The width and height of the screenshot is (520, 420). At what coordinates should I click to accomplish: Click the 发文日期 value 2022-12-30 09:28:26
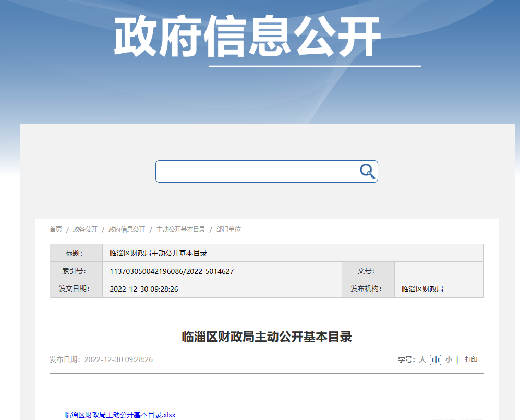click(x=144, y=289)
